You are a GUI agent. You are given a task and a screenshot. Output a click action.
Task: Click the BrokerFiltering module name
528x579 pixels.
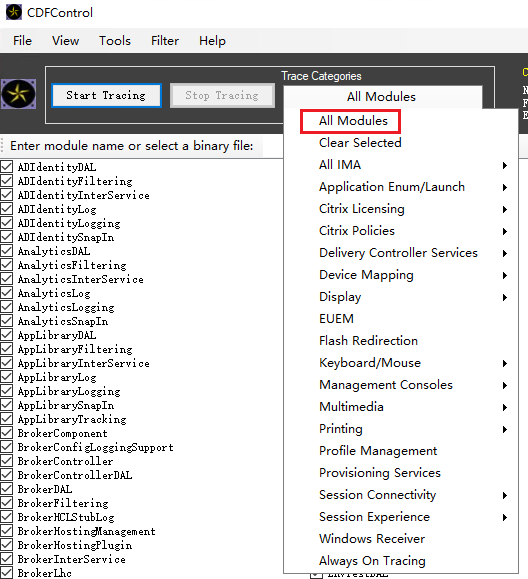point(63,503)
